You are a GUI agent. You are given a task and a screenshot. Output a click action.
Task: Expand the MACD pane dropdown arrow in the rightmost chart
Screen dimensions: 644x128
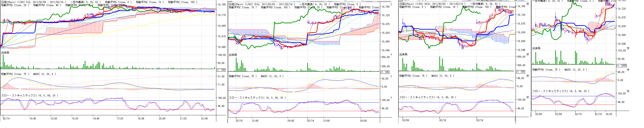(x=628, y=70)
